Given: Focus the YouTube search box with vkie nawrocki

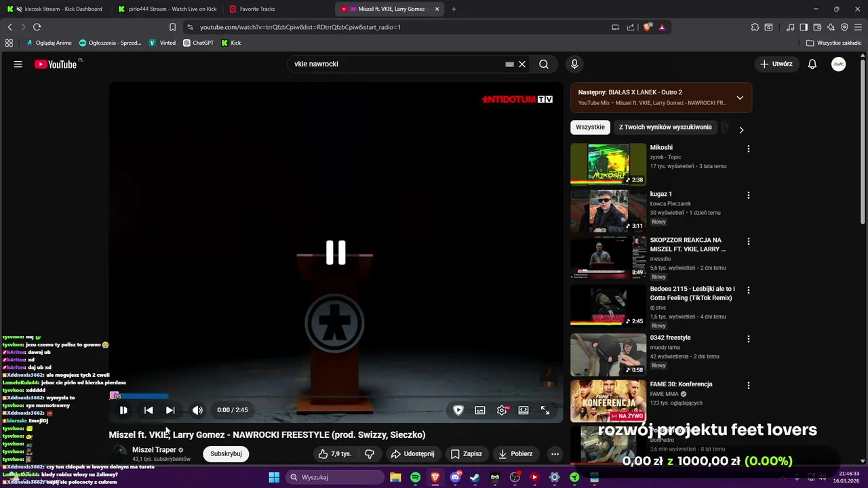Looking at the screenshot, I should pyautogui.click(x=393, y=64).
